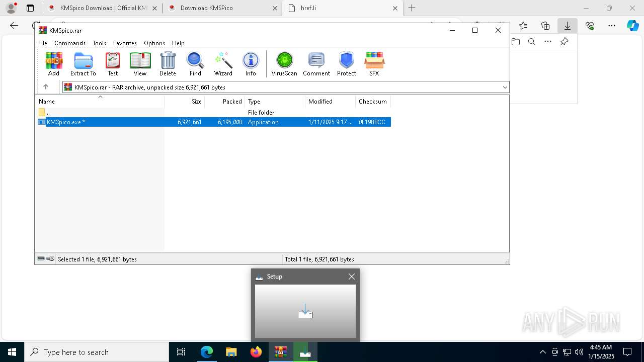The image size is (644, 362).
Task: Open Windows Start menu
Action: coord(12,352)
